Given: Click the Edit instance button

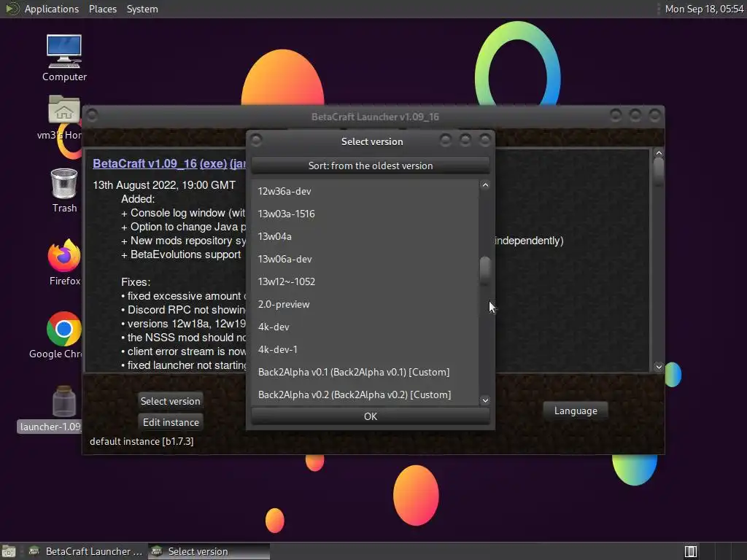Looking at the screenshot, I should tap(171, 422).
